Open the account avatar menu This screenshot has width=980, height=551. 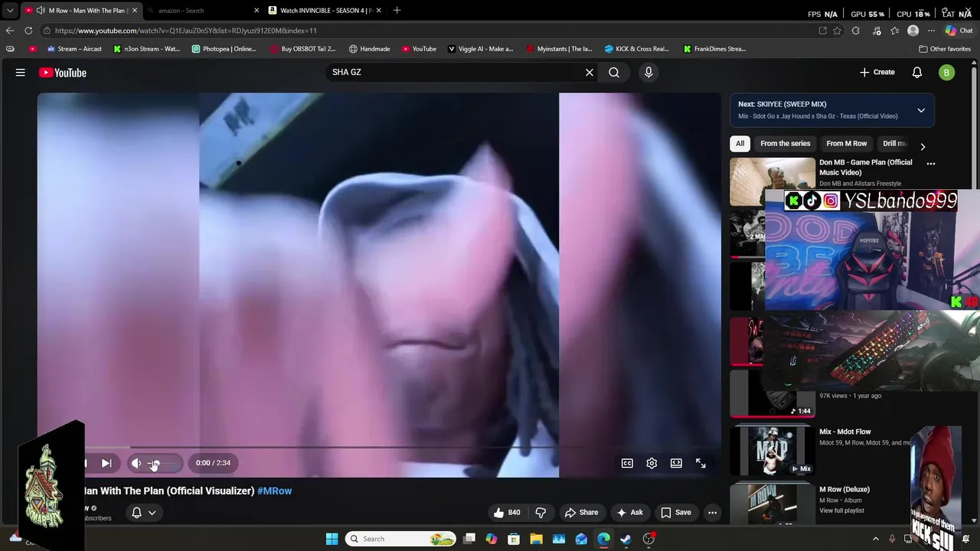click(x=947, y=73)
